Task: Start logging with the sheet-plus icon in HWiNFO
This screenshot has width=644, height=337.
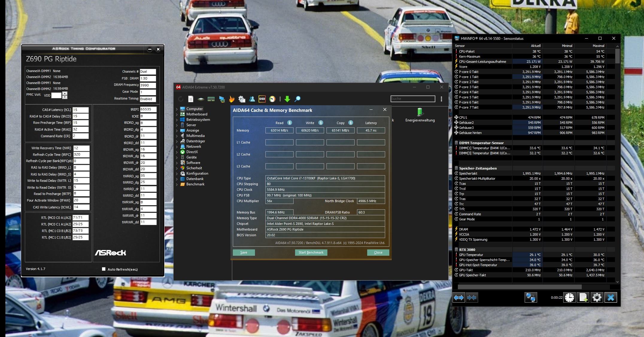Action: (x=583, y=298)
